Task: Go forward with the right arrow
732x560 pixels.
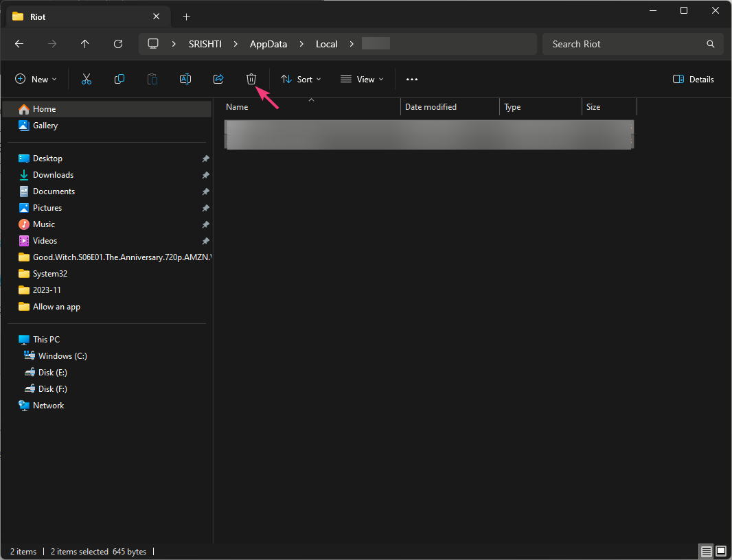Action: 52,44
